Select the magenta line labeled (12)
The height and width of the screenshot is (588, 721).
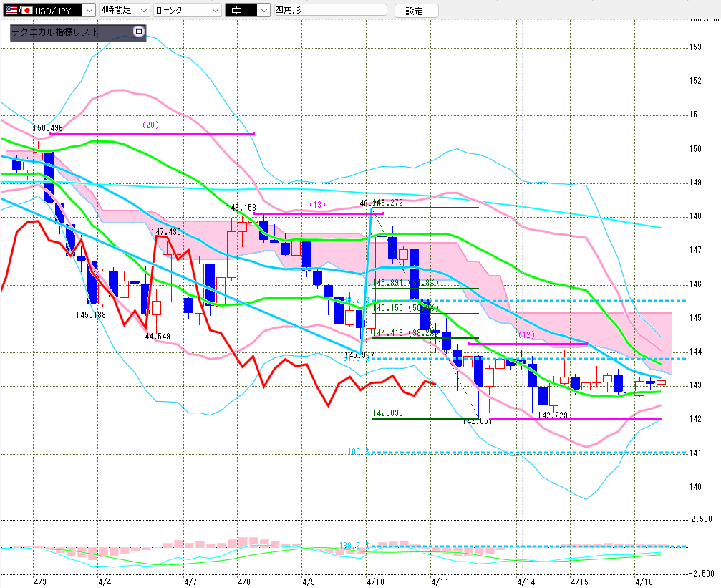528,344
